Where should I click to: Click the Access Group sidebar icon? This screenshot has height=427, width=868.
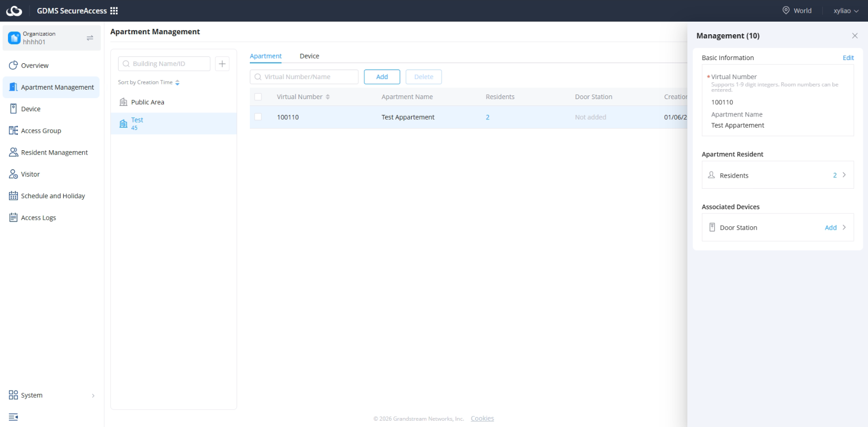[x=13, y=130]
